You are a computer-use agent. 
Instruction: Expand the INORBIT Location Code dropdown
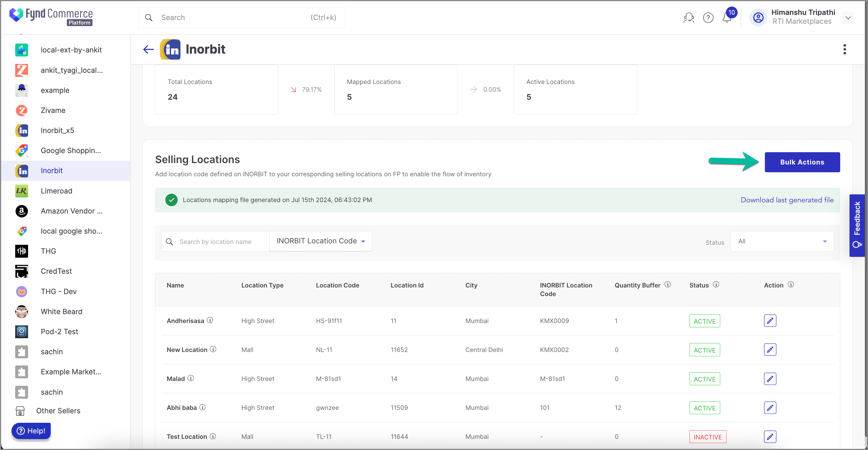(321, 241)
